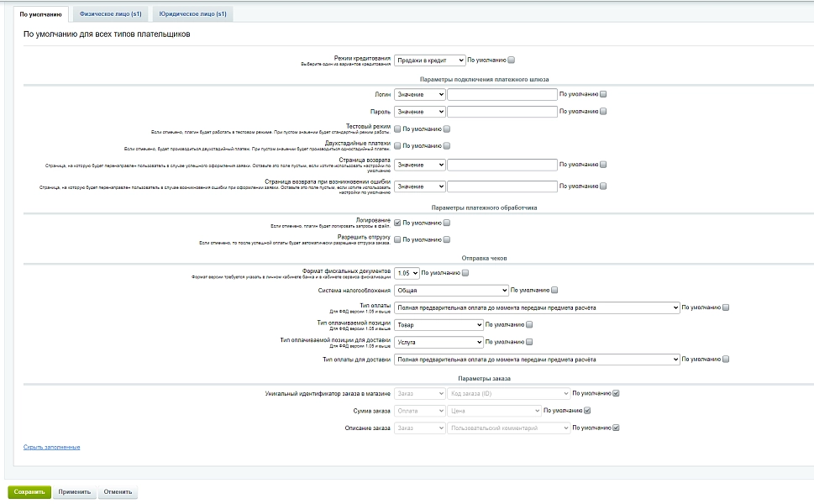Expand the Система налогообложения dropdown
Viewport: 814px width, 504px height.
point(451,290)
